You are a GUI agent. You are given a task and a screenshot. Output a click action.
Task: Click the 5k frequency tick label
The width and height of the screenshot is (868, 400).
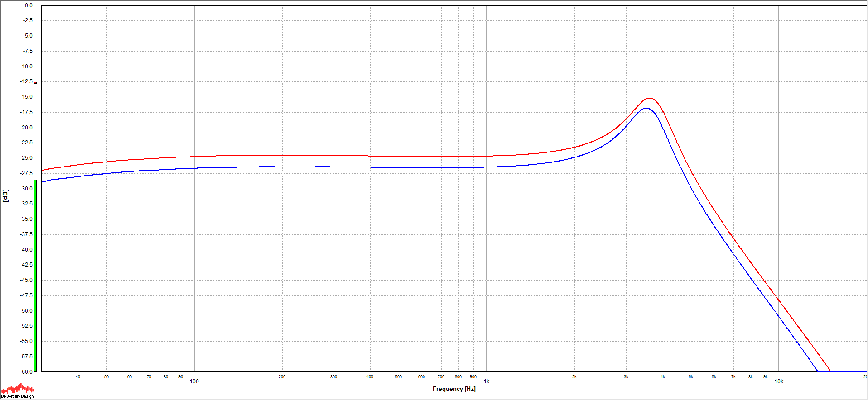click(690, 377)
